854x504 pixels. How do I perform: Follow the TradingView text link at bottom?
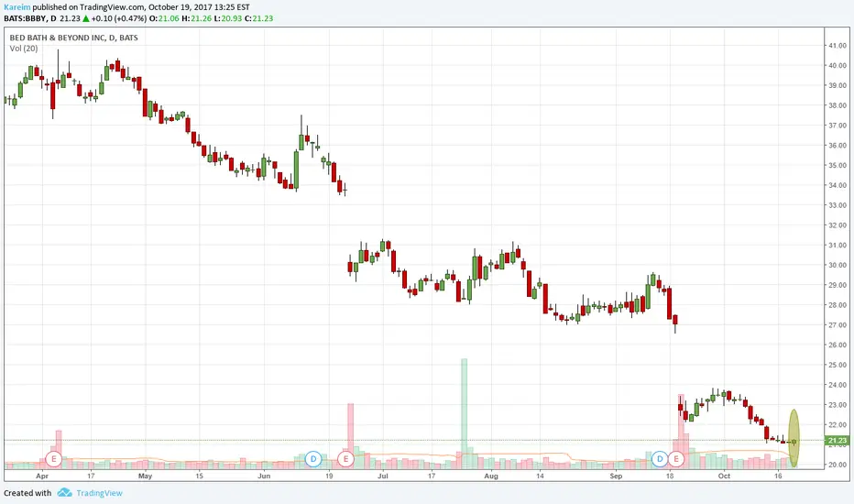99,493
